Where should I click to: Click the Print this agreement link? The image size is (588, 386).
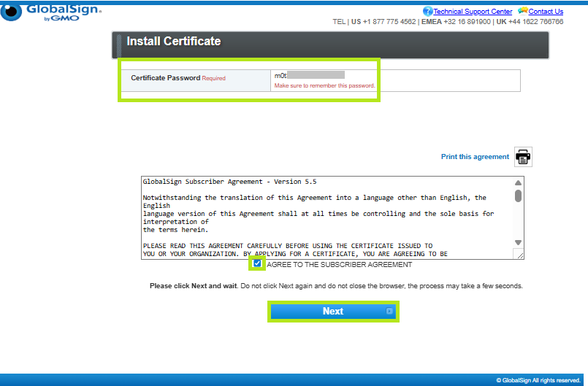point(475,157)
